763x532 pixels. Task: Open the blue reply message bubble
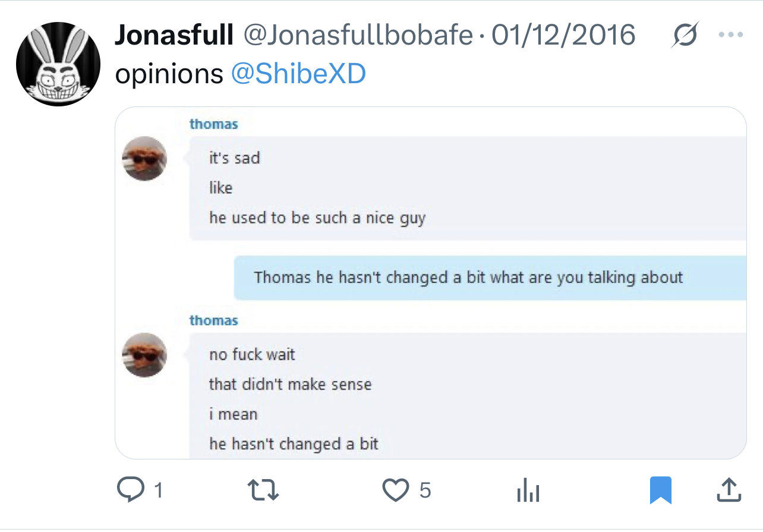click(x=490, y=278)
